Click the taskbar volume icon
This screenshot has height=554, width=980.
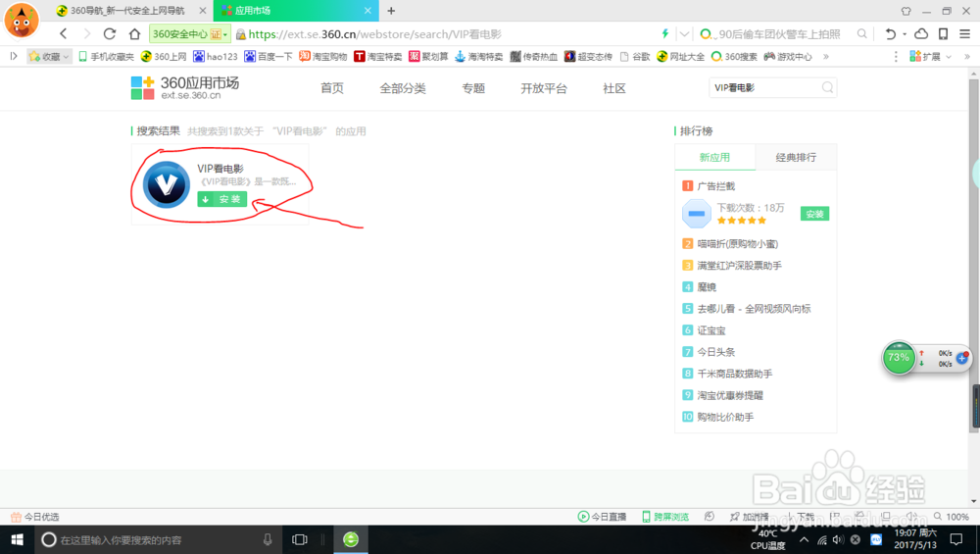pos(838,539)
